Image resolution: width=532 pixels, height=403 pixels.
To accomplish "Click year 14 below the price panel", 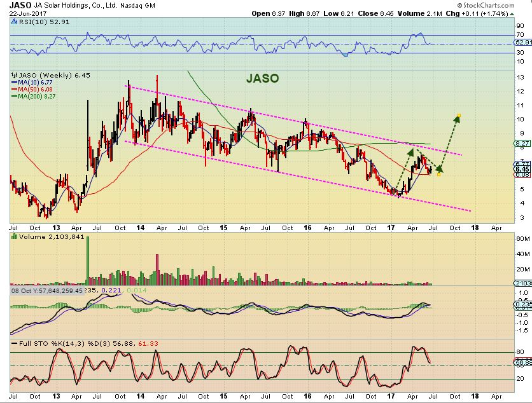I will (141, 228).
